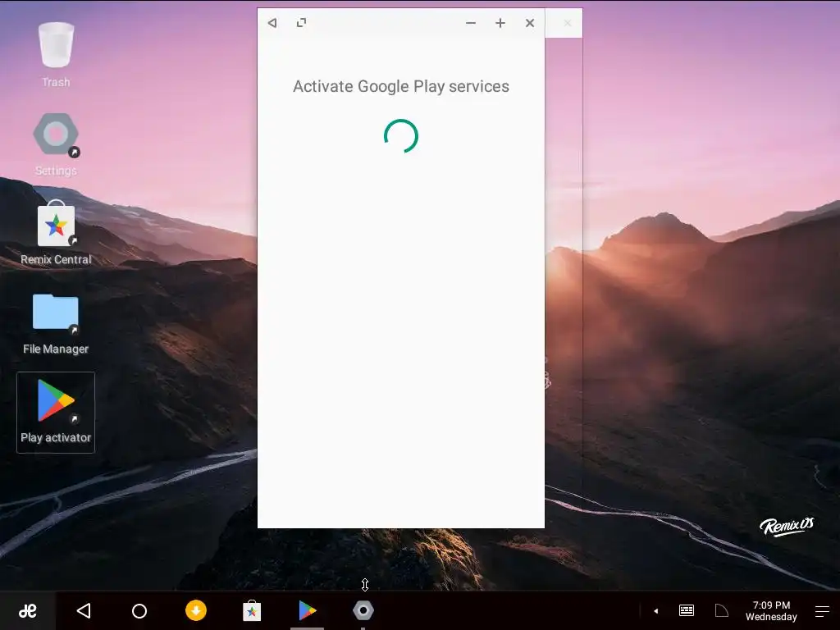Maximize the window with the plus button

(500, 23)
